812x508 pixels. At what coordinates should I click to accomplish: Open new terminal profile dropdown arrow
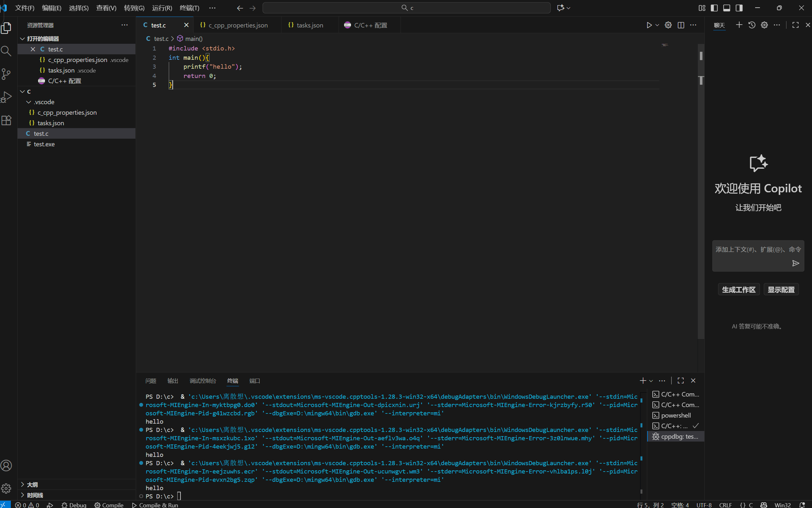coord(651,381)
